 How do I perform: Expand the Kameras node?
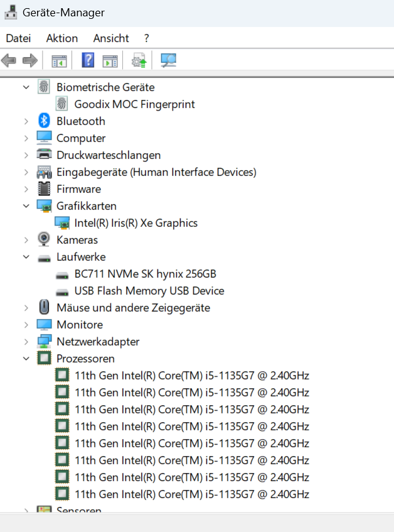[x=26, y=240]
